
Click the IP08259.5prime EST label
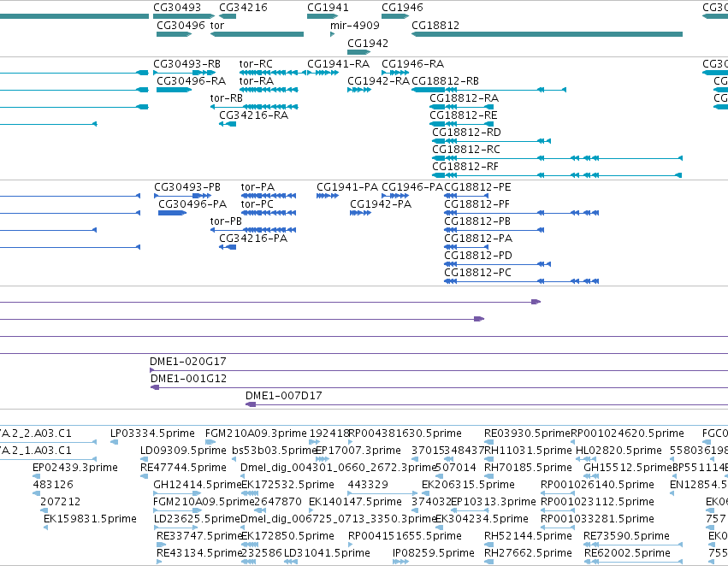433,554
